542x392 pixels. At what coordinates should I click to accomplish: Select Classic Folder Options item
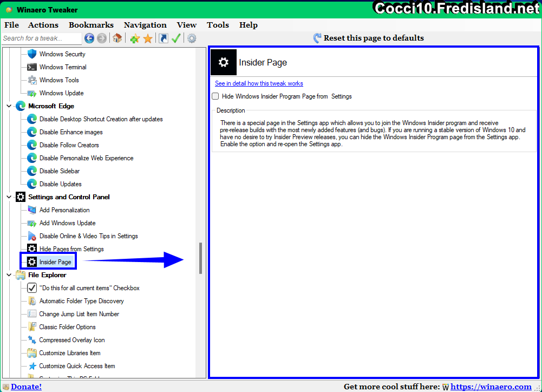pos(67,326)
